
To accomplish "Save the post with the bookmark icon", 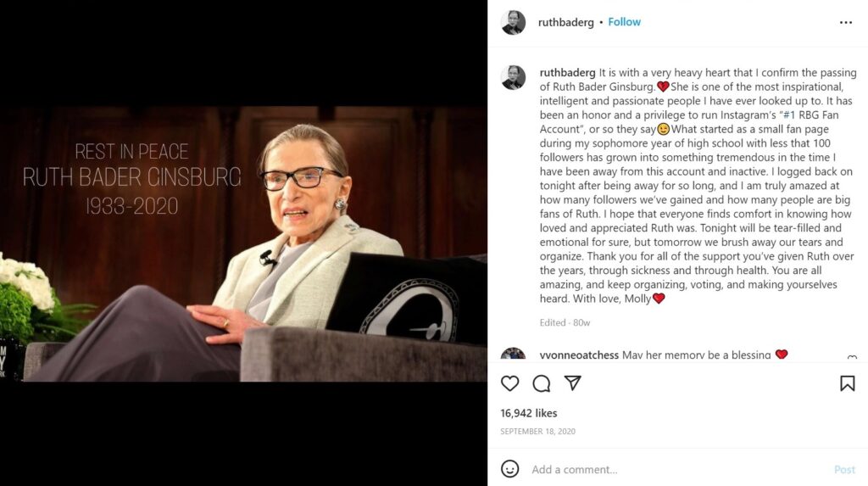I will [847, 383].
